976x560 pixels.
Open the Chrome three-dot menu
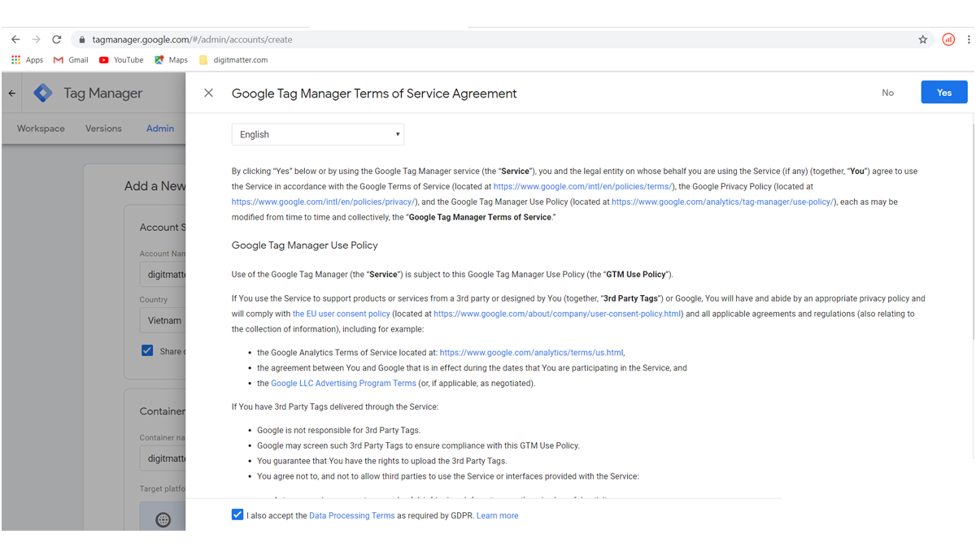click(x=969, y=39)
